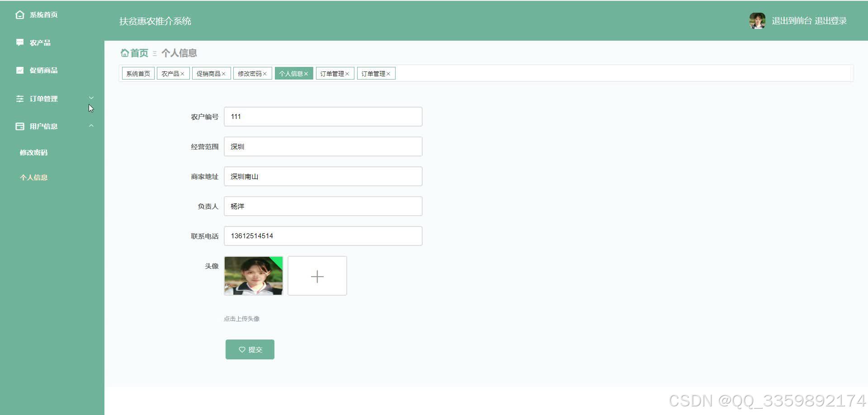The height and width of the screenshot is (415, 868).
Task: Click the home icon beside 系统首页 in sidebar
Action: click(x=19, y=15)
